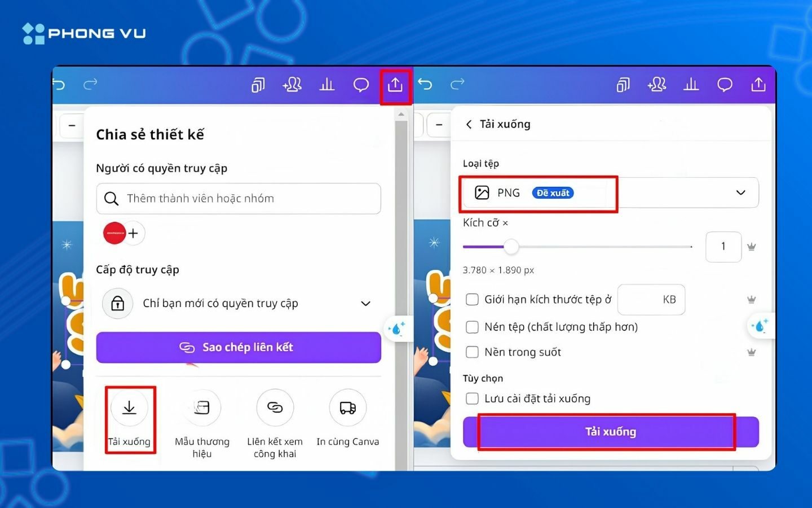Screen dimensions: 812x508
Task: Click the size multiplier value box
Action: click(723, 247)
